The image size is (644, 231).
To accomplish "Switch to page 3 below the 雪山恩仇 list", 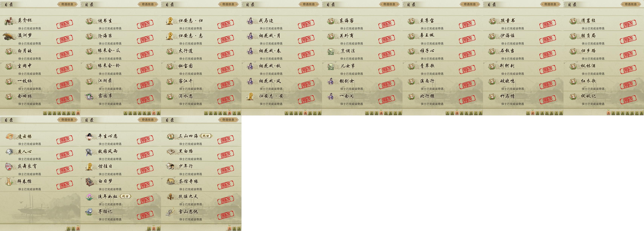I will (239, 229).
